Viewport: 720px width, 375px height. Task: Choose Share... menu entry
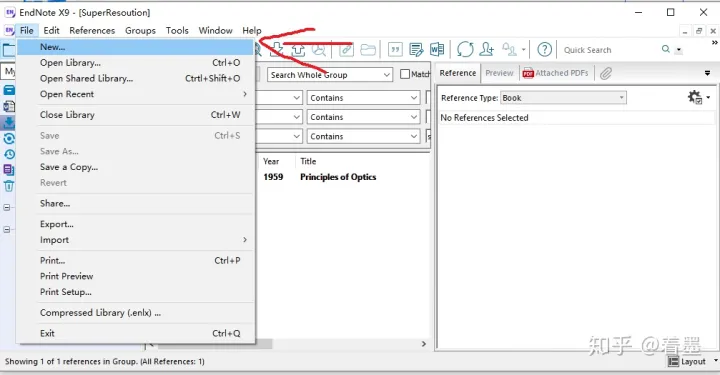135,203
